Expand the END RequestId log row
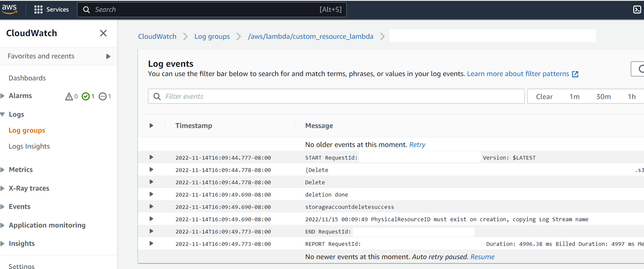Image resolution: width=644 pixels, height=269 pixels. 151,231
